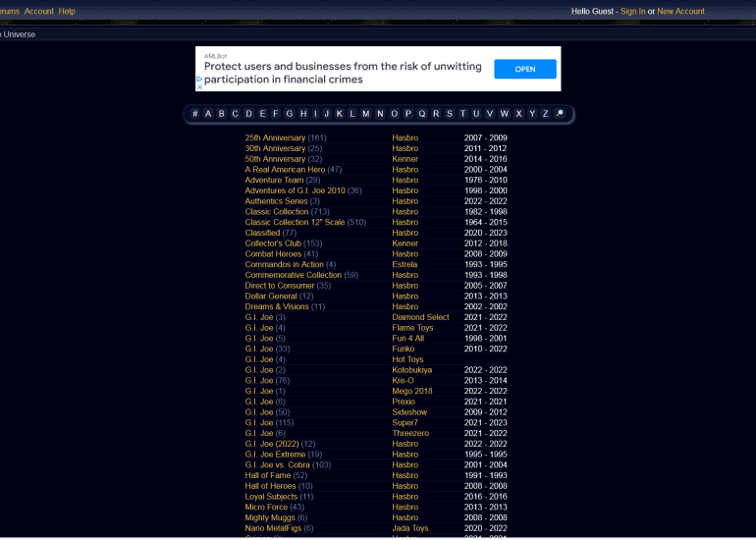
Task: Filter by letter M
Action: (366, 114)
